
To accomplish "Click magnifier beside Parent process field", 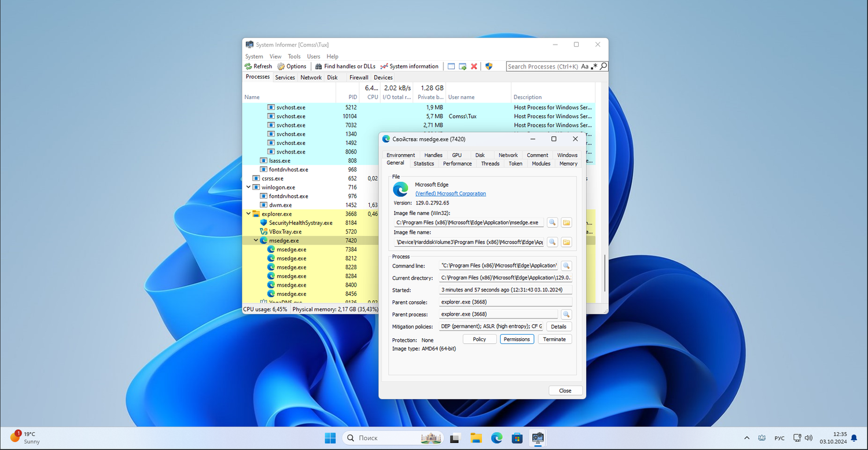I will coord(566,314).
